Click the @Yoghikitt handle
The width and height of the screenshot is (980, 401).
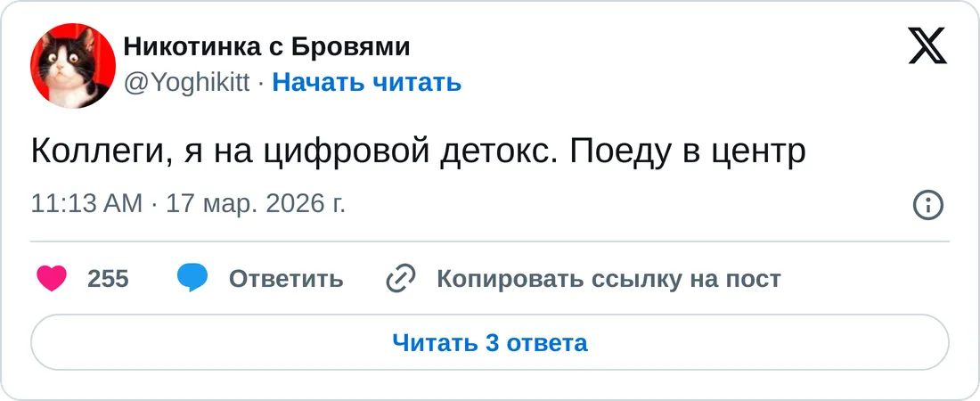pyautogui.click(x=185, y=83)
